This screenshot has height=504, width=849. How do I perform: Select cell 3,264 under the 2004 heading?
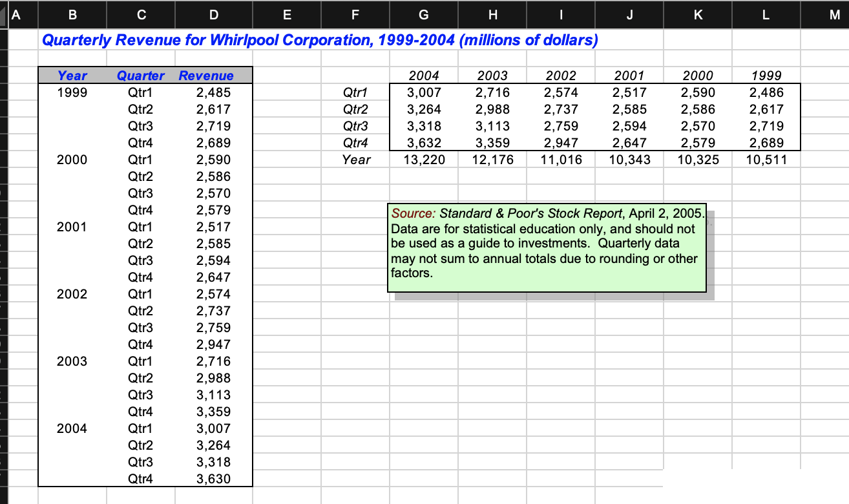tap(424, 109)
